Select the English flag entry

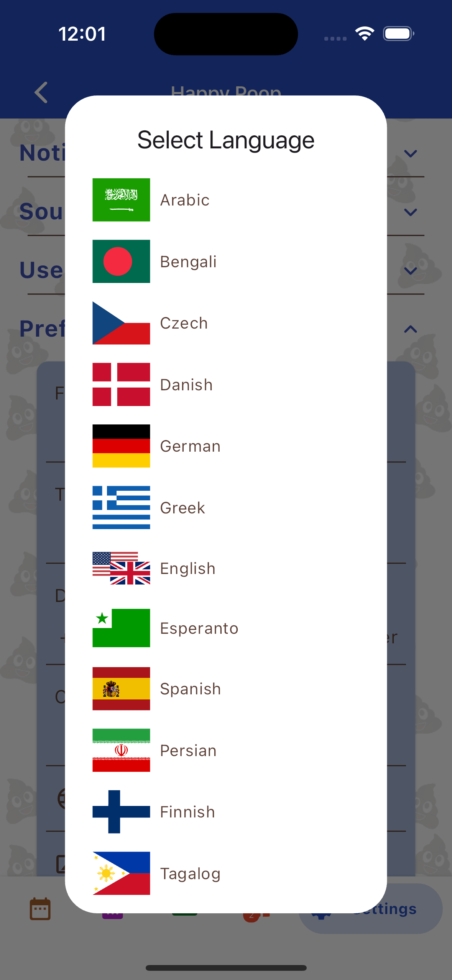point(187,568)
